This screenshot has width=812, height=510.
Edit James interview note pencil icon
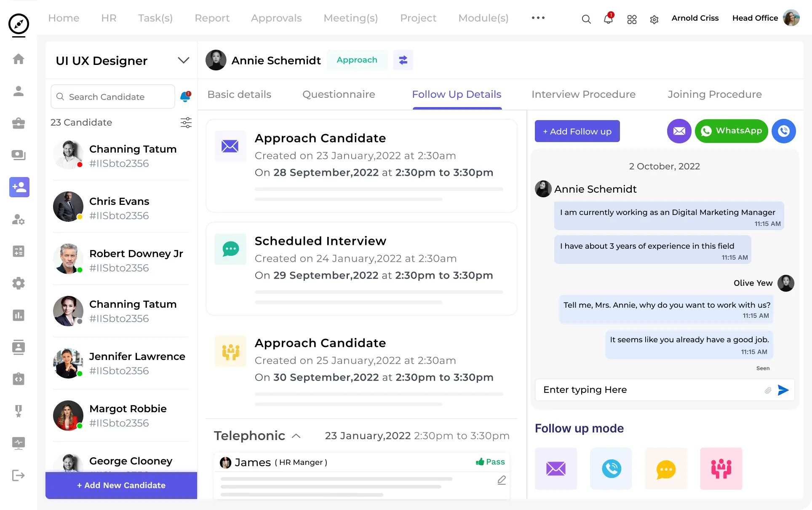point(501,480)
